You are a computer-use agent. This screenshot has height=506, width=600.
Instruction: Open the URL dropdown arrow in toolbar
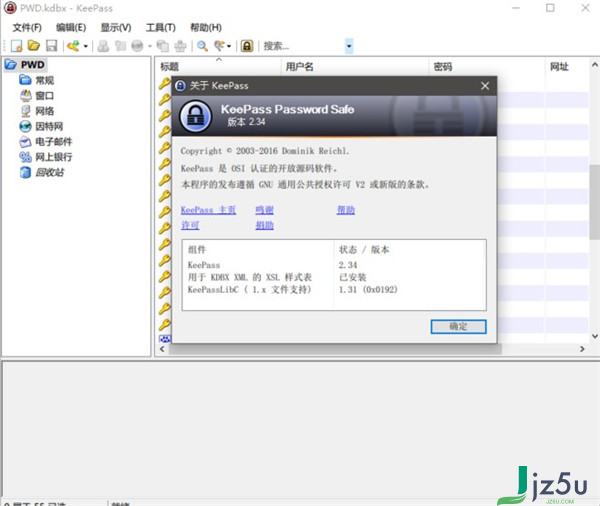click(x=150, y=46)
